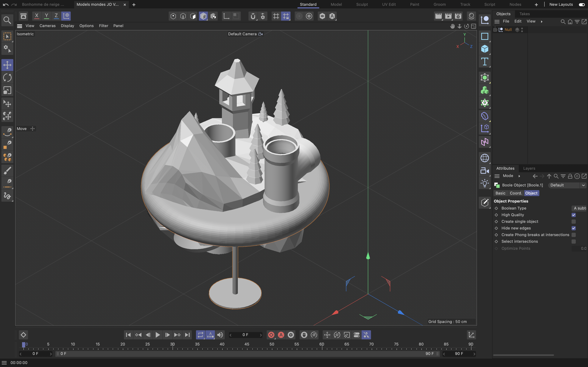Add a Cube primitive object
This screenshot has height=367, width=588.
point(485,49)
